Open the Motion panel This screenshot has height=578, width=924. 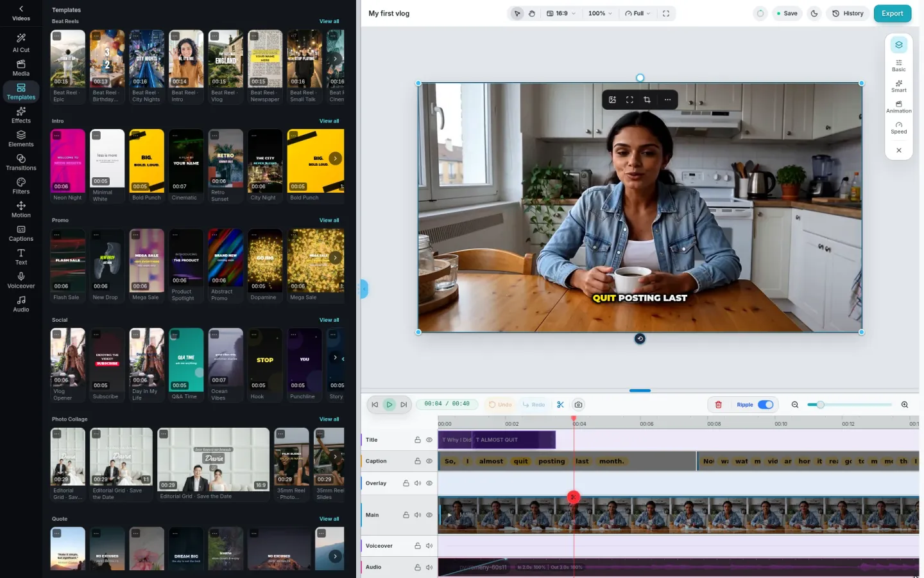click(21, 209)
